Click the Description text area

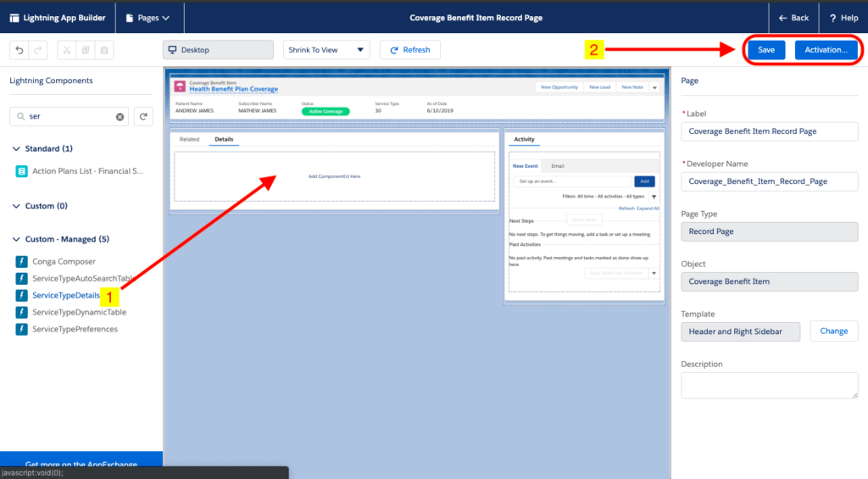pyautogui.click(x=770, y=385)
